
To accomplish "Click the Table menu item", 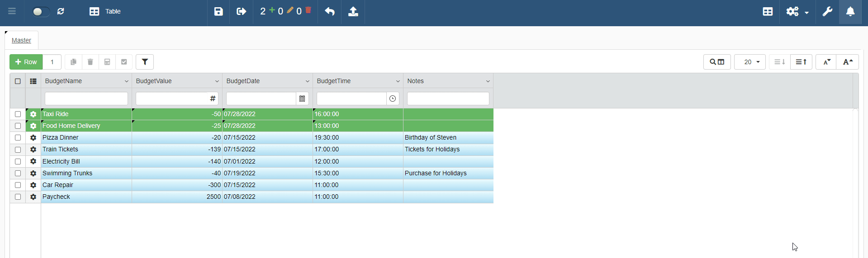I will (105, 12).
